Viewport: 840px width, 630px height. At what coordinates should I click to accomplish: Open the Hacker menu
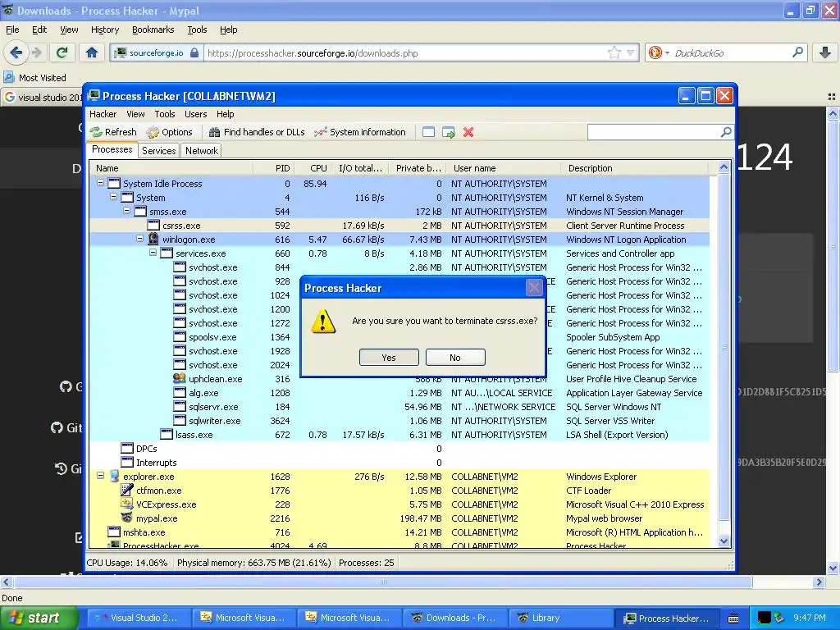pos(103,114)
